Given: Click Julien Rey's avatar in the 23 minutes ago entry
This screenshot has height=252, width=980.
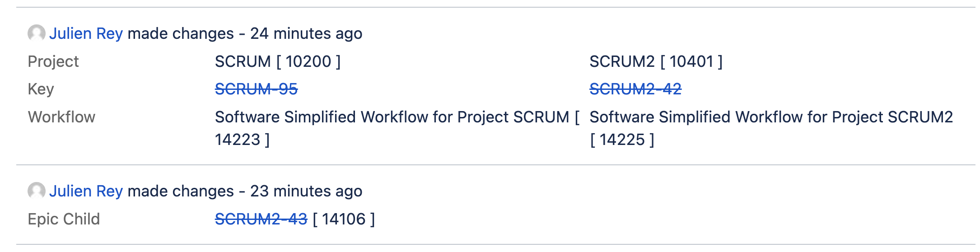Looking at the screenshot, I should click(x=37, y=191).
